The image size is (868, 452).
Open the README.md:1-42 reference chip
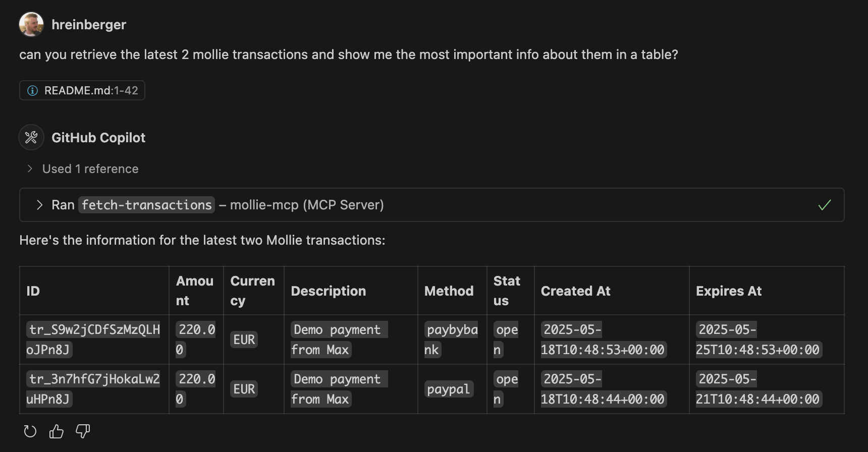pyautogui.click(x=82, y=90)
